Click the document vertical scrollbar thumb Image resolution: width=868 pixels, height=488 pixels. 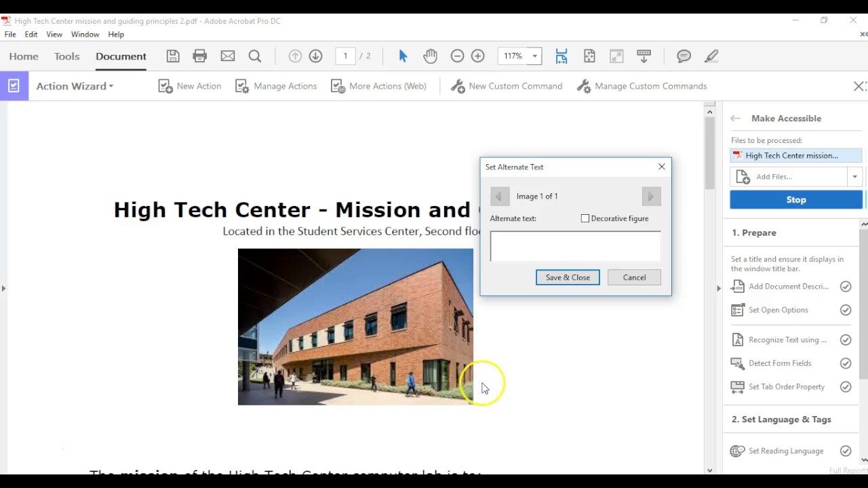click(709, 152)
